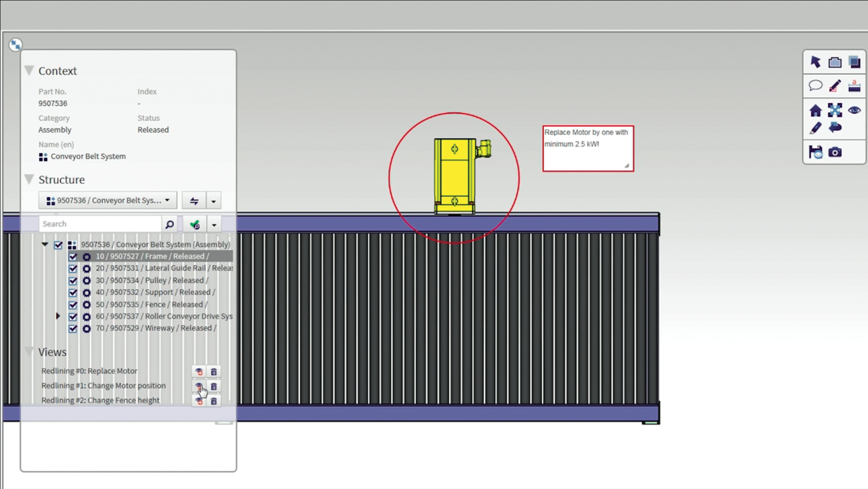Click the camera snapshot icon
Screen dimensions: 868x489
[835, 152]
